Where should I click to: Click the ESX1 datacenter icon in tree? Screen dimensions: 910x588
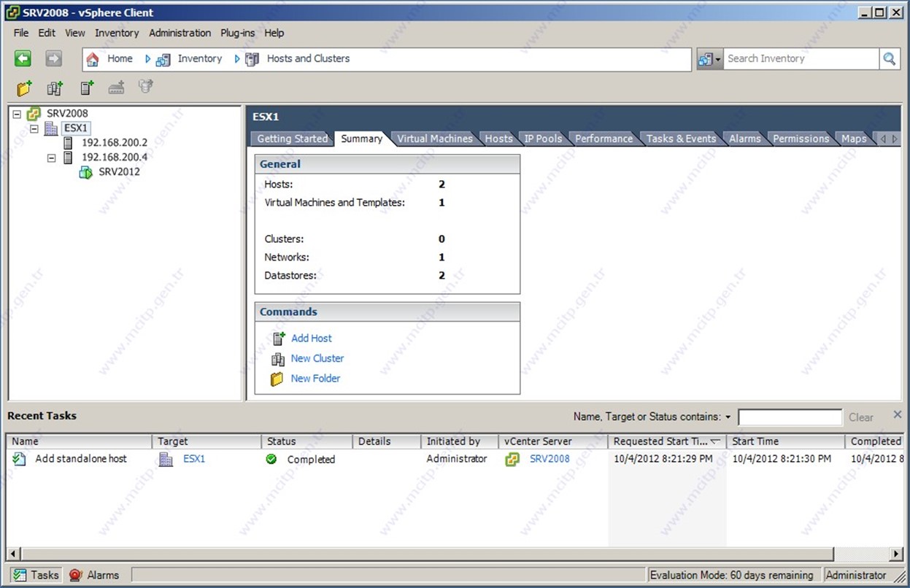51,128
